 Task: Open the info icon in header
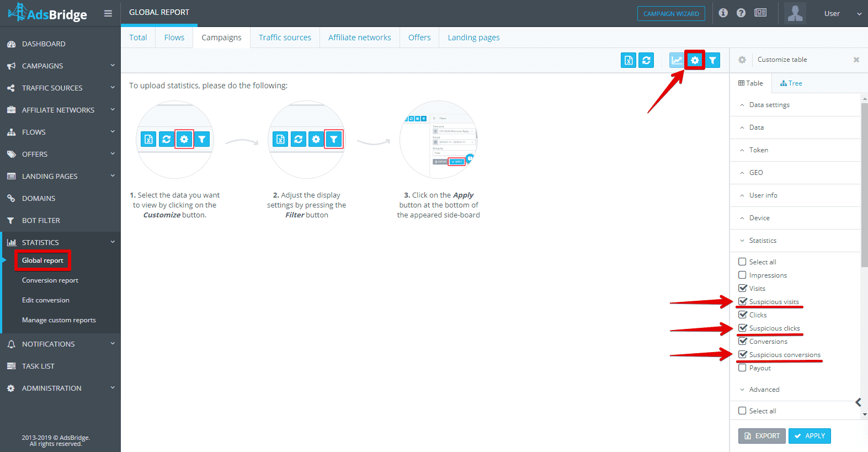point(723,13)
